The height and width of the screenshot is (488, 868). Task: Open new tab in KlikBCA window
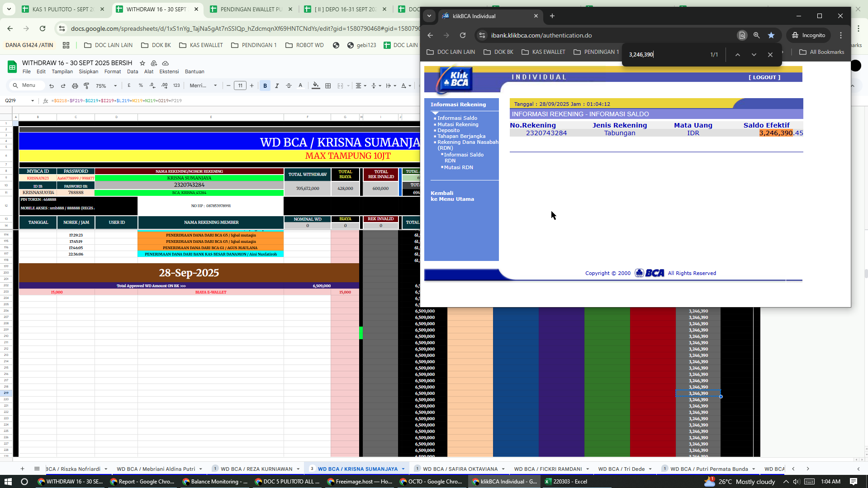pyautogui.click(x=552, y=16)
